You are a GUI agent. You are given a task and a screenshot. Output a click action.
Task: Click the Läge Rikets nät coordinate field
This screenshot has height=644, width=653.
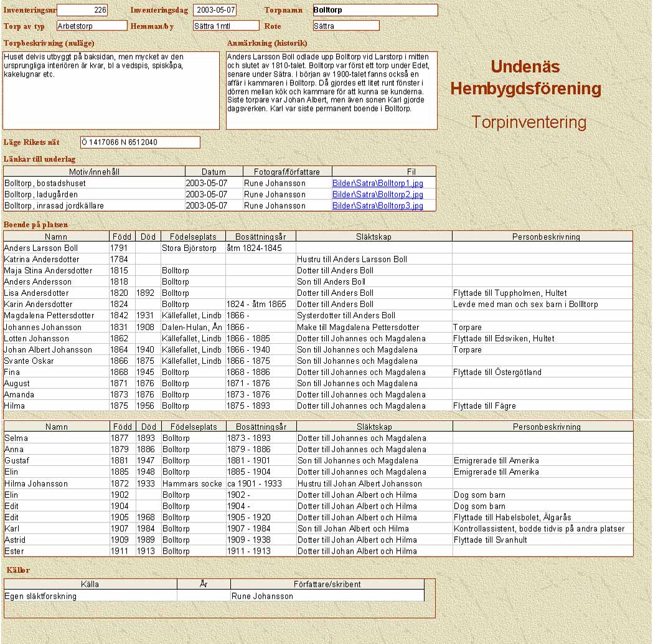(140, 143)
